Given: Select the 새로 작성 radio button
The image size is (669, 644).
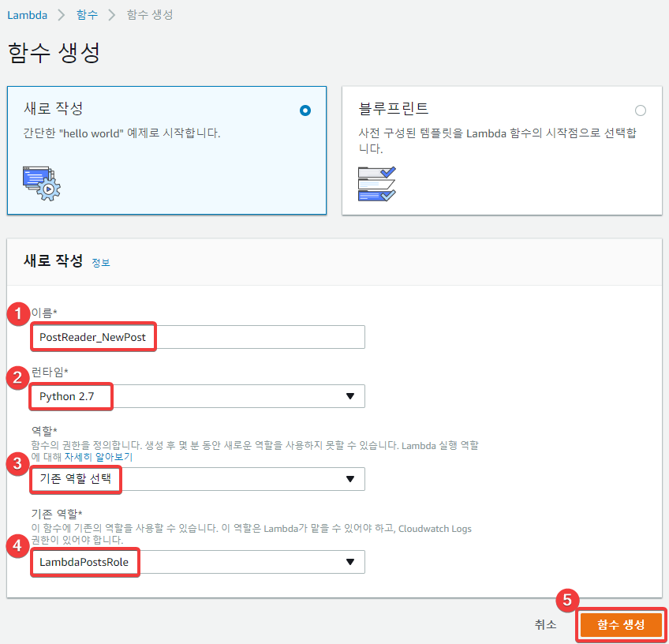Looking at the screenshot, I should click(x=305, y=110).
